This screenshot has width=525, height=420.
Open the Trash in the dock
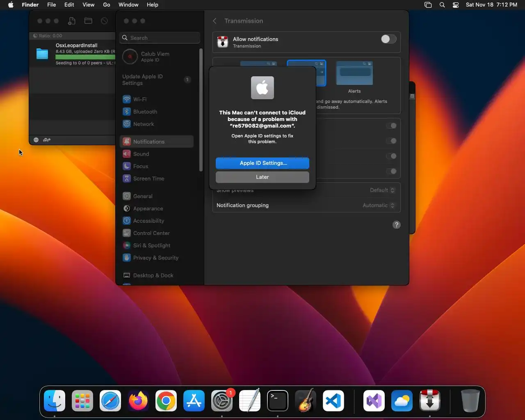pyautogui.click(x=470, y=401)
